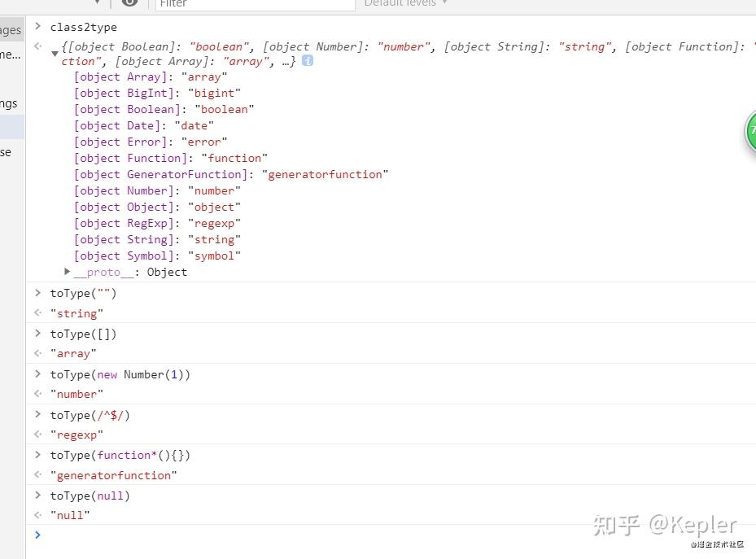Collapse the class2type object output
The width and height of the screenshot is (756, 559).
coord(55,54)
